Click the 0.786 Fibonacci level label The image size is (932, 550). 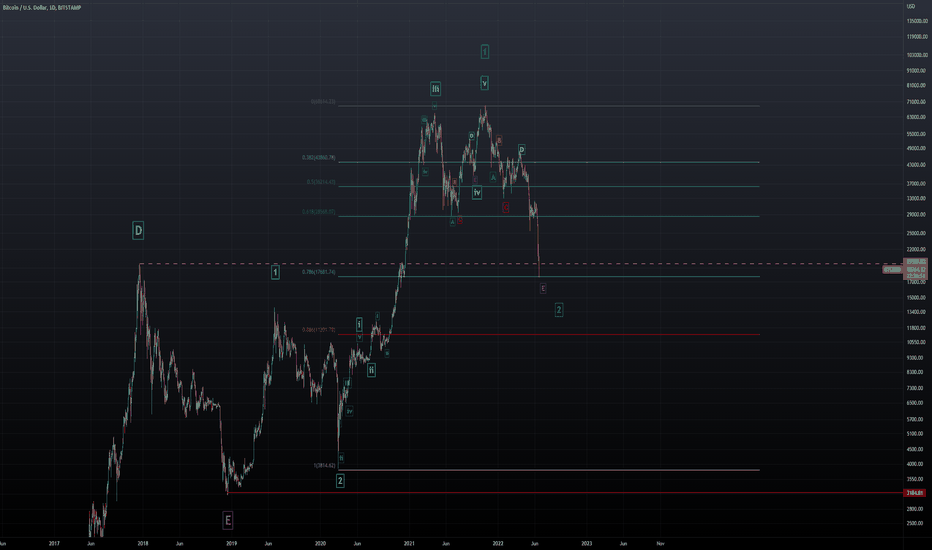[x=319, y=272]
